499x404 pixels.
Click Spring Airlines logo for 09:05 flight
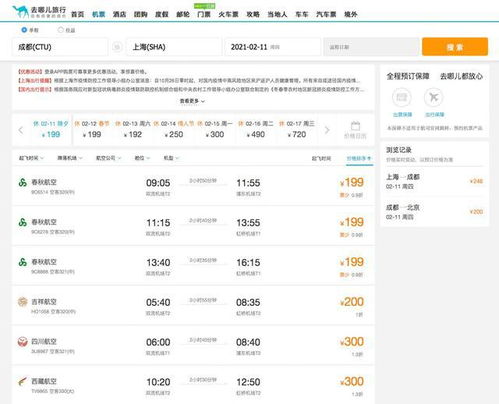[23, 182]
